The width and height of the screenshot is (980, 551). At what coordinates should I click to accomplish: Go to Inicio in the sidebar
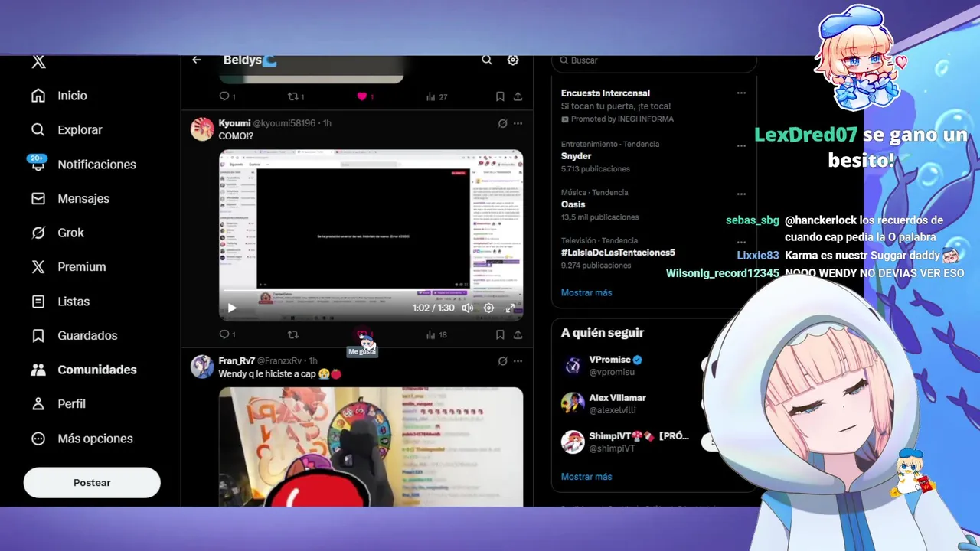click(60, 96)
